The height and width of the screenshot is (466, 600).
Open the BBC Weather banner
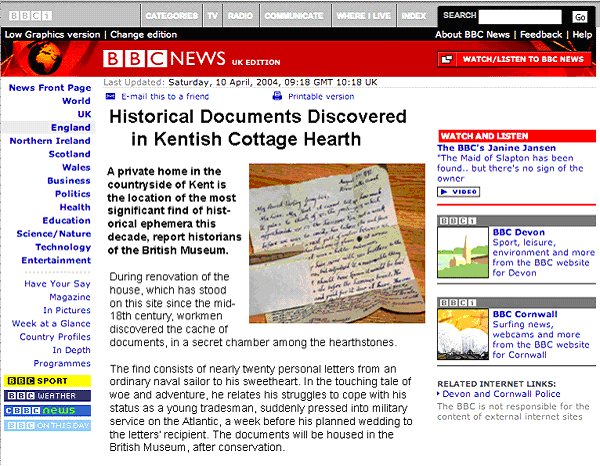point(47,396)
